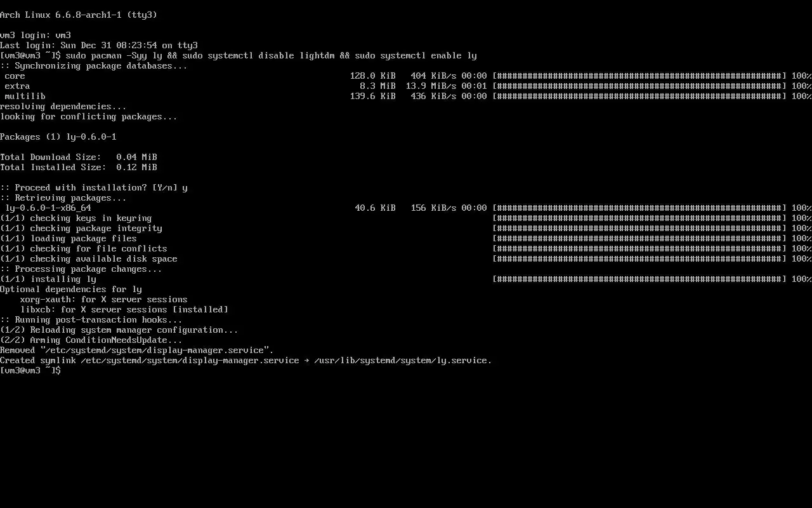Click the 'vm3 login: vm3' line

(36, 35)
